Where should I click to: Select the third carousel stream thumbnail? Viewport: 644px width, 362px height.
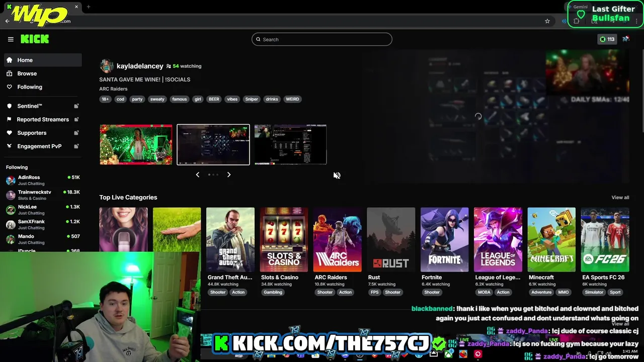click(x=290, y=145)
